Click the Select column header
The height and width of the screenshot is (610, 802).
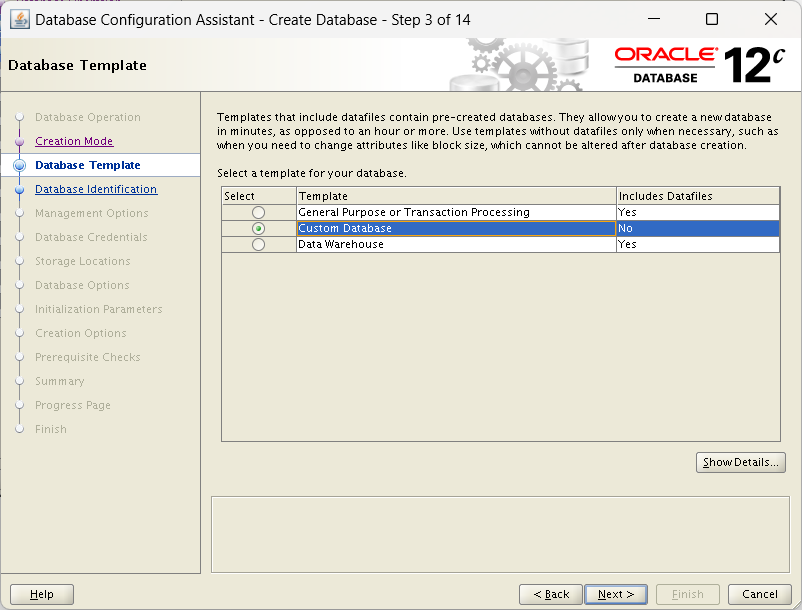coord(259,196)
